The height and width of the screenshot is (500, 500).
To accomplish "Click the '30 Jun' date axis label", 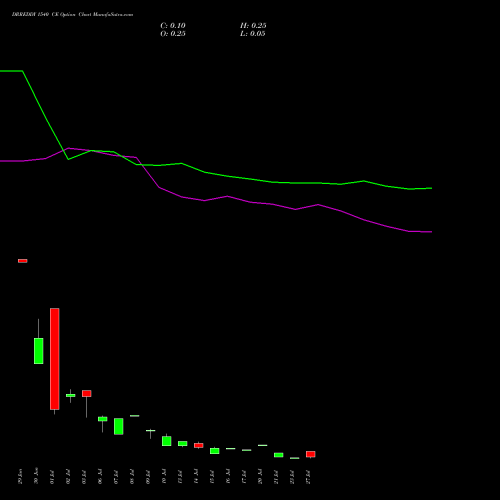I will pos(36,476).
